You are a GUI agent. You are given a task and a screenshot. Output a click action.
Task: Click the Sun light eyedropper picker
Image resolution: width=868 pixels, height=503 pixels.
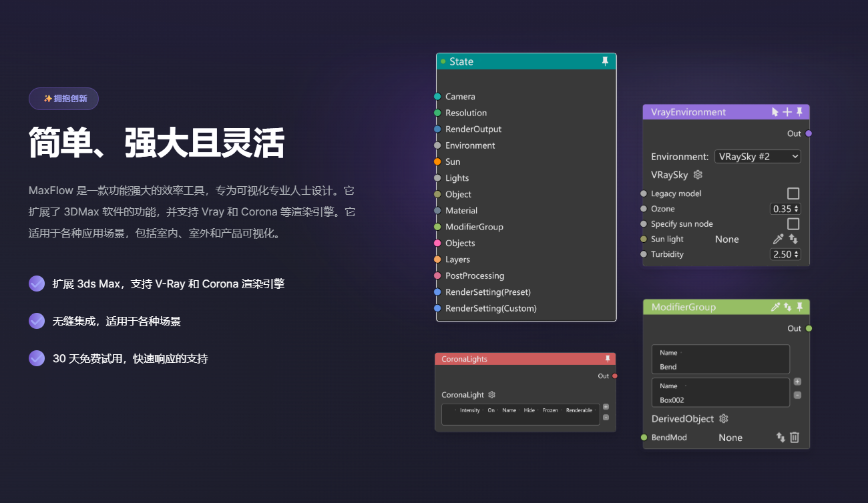point(777,238)
